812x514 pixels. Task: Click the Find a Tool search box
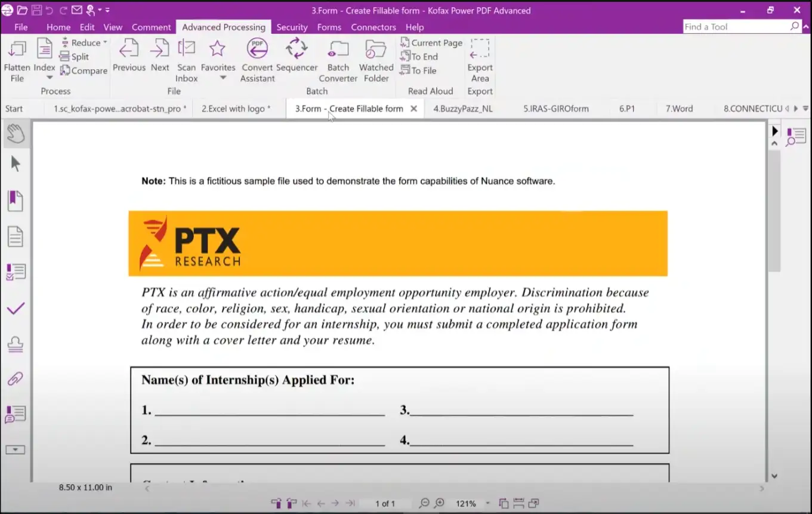pos(736,27)
